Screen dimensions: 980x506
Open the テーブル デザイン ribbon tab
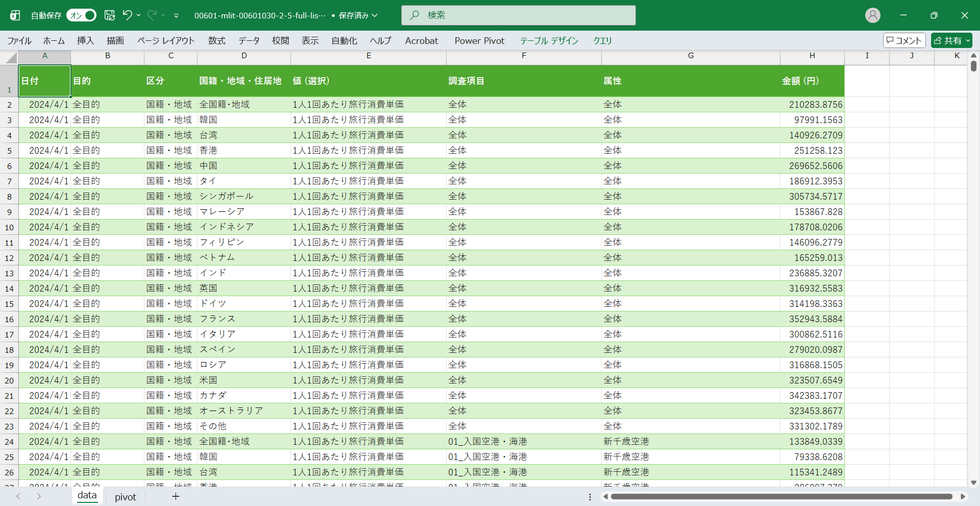(549, 41)
